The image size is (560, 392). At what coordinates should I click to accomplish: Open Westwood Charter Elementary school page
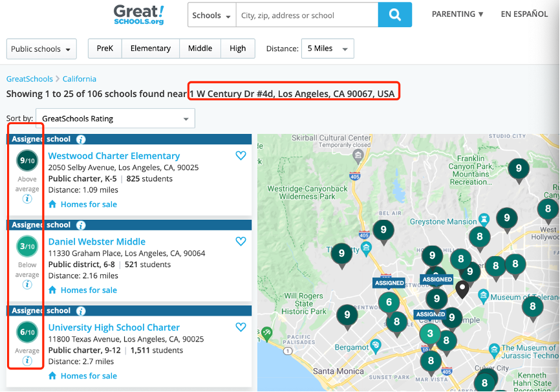(114, 156)
